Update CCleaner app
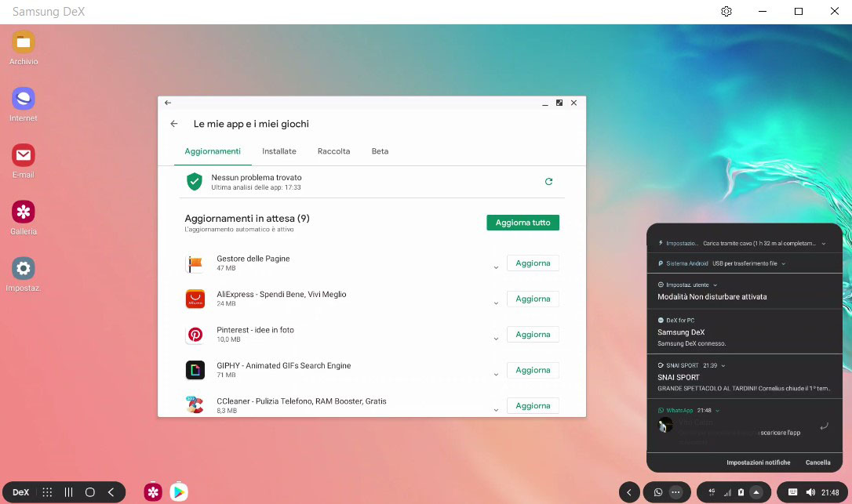 click(533, 406)
